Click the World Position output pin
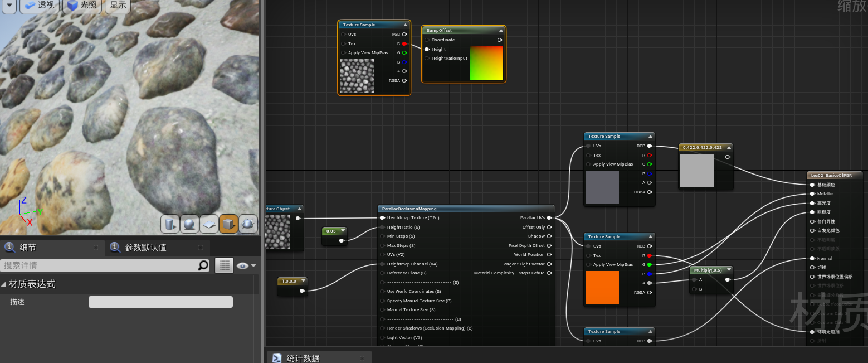The image size is (868, 363). point(549,254)
